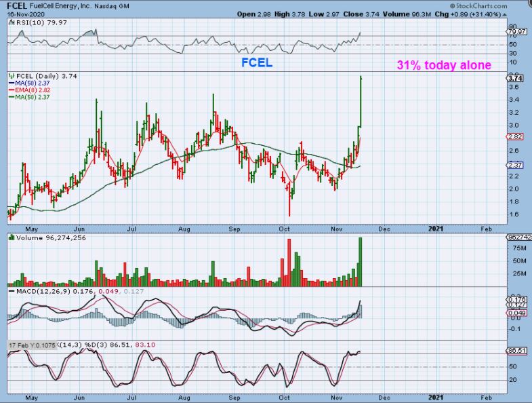
Task: Click the boxed 0.176 MACD axis label
Action: tap(516, 300)
